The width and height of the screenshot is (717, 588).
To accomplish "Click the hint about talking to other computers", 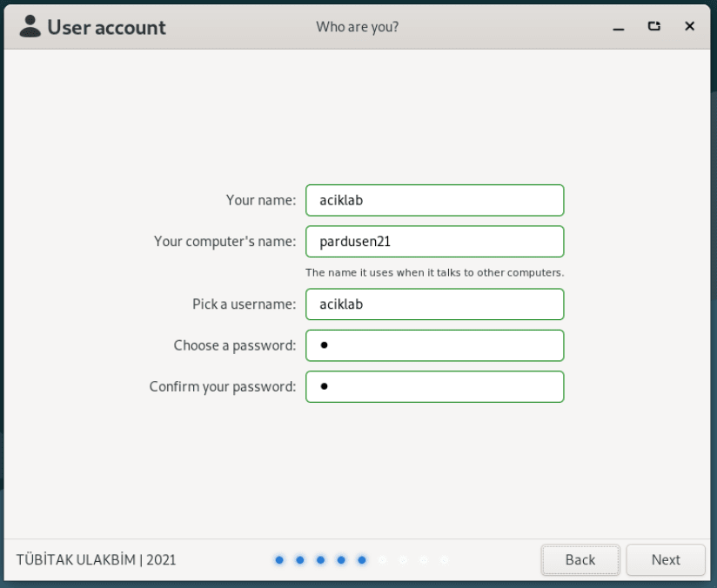I will 434,272.
